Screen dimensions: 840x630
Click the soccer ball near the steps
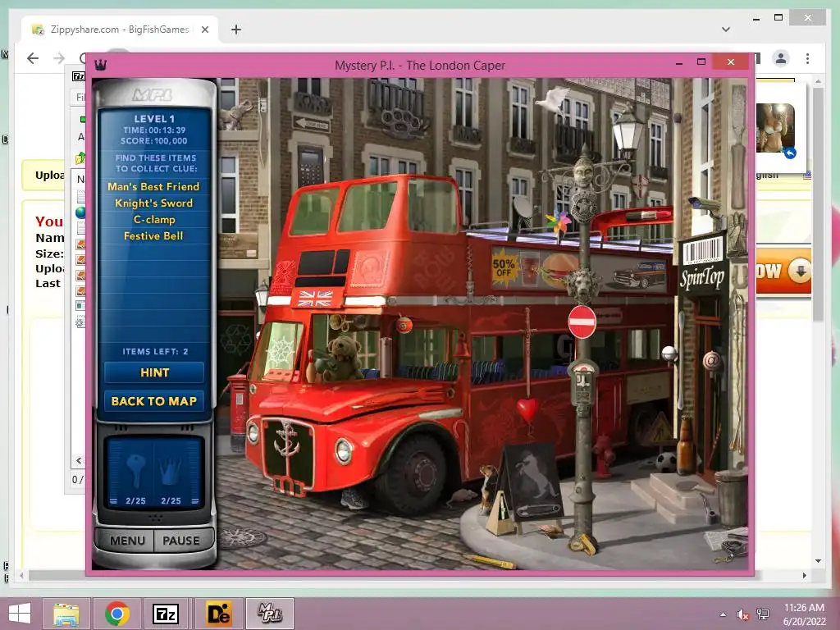[666, 462]
